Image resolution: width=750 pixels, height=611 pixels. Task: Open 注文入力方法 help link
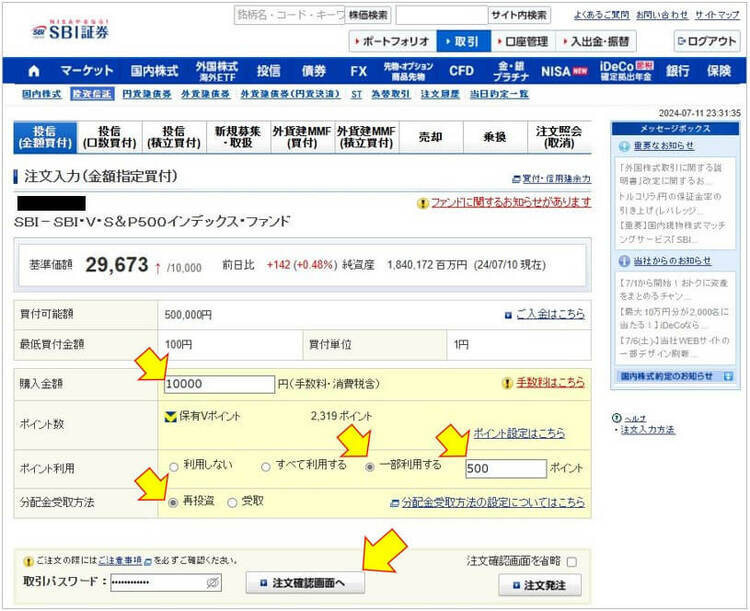tap(648, 430)
